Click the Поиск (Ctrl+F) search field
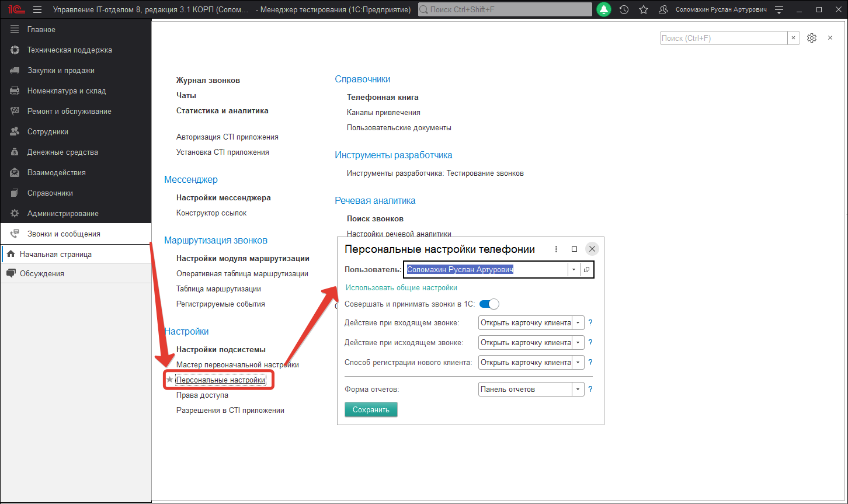The height and width of the screenshot is (504, 848). pos(723,38)
